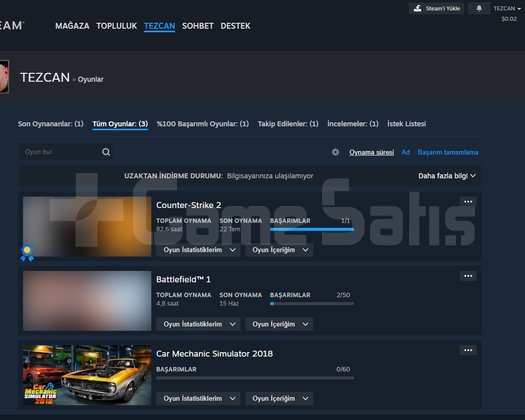The width and height of the screenshot is (525, 420).
Task: Expand Battlefield 1 Oyun İçeriğim dropdown
Action: point(279,324)
